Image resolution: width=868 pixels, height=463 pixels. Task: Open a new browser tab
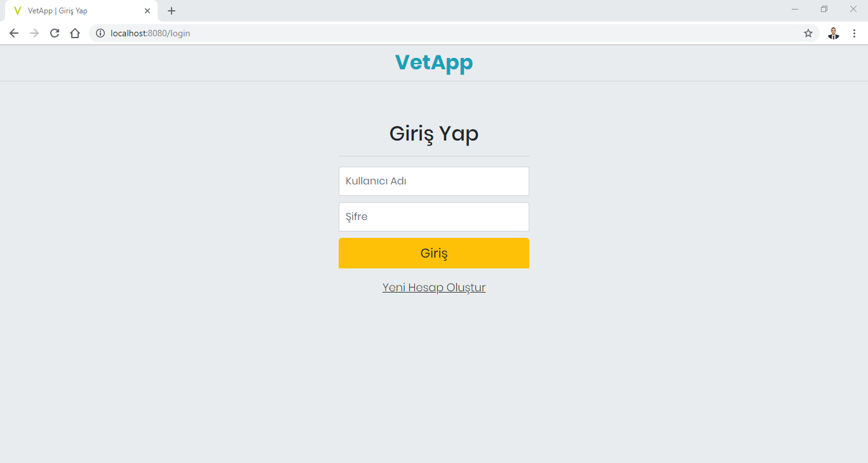(x=172, y=11)
